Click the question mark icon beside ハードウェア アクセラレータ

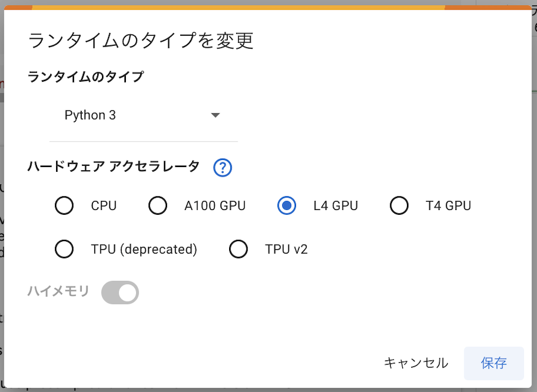tap(222, 168)
